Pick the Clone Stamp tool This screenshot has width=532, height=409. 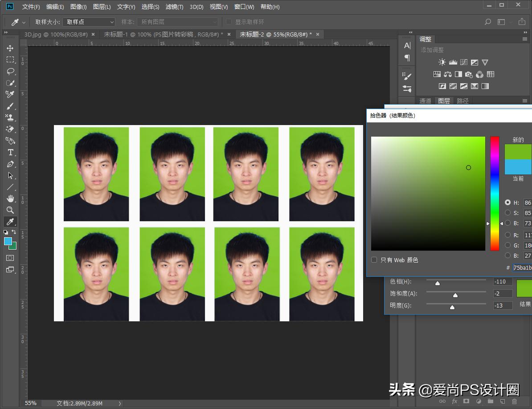coord(10,117)
